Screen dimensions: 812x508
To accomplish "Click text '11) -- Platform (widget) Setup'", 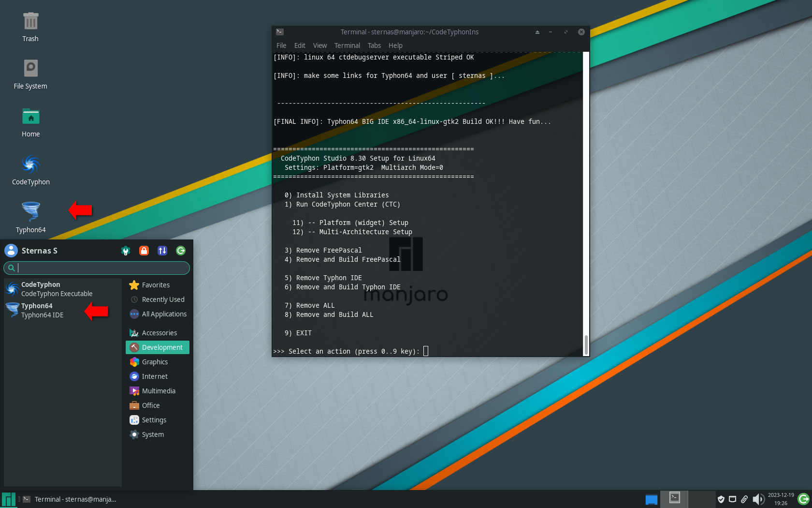I will pos(350,223).
